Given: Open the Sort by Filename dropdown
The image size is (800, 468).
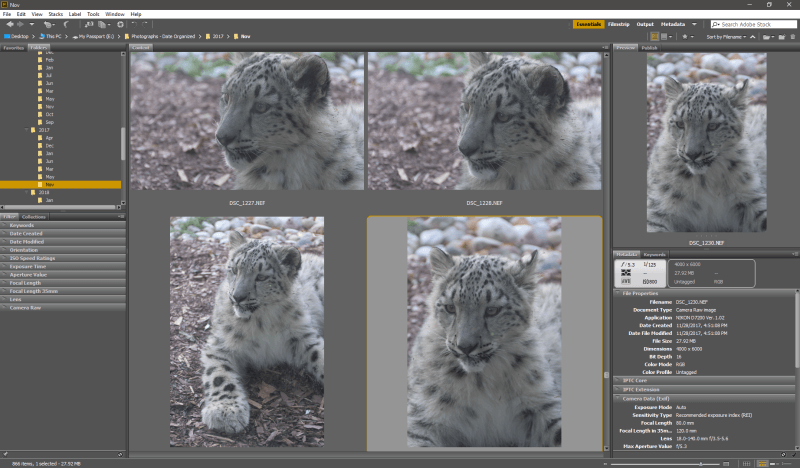Looking at the screenshot, I should pos(726,37).
